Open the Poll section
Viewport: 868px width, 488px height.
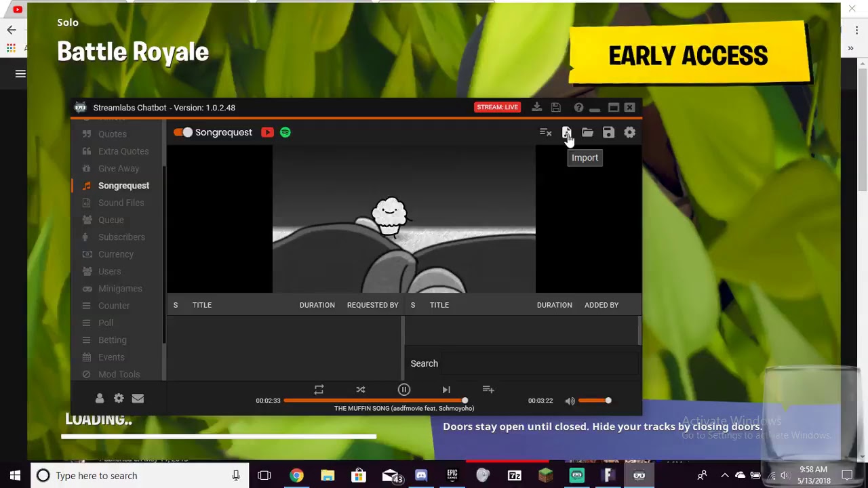[x=106, y=323]
